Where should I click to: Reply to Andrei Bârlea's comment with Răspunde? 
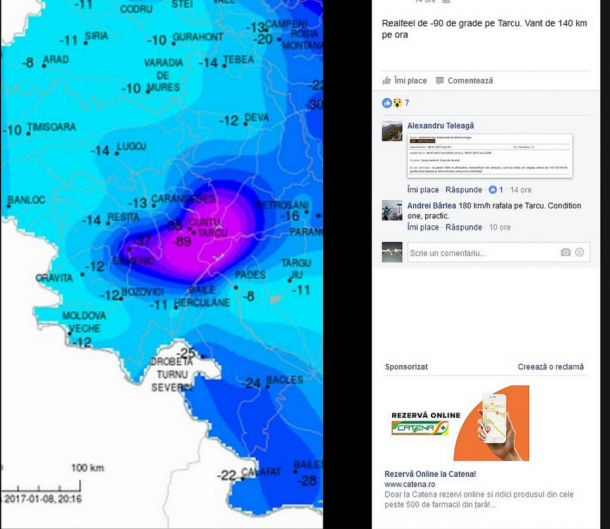(463, 227)
